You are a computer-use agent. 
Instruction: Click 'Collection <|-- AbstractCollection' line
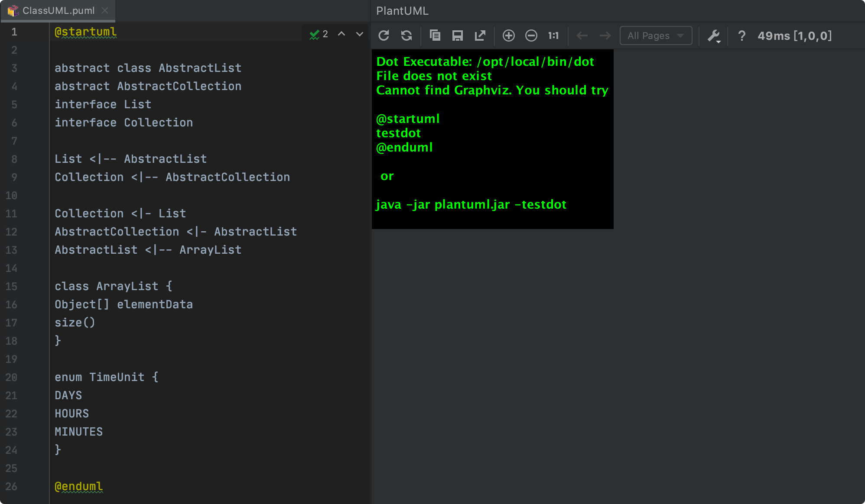click(172, 177)
